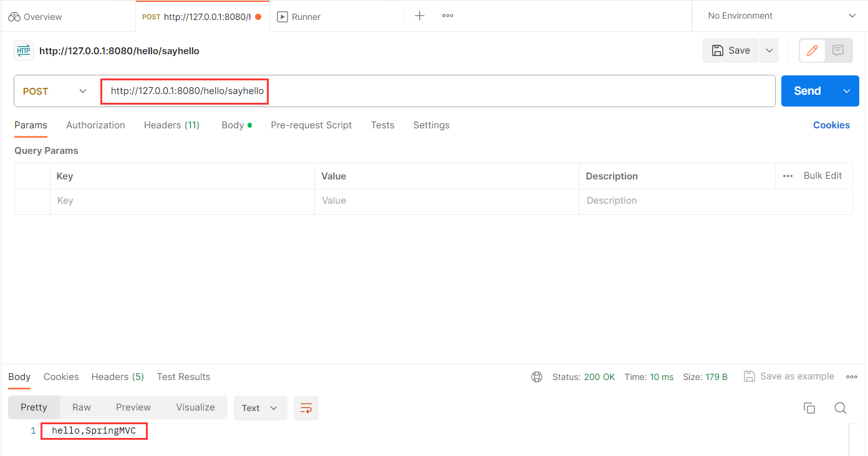Screen dimensions: 868x456
Task: Open the response Headers (5) tab
Action: 118,377
